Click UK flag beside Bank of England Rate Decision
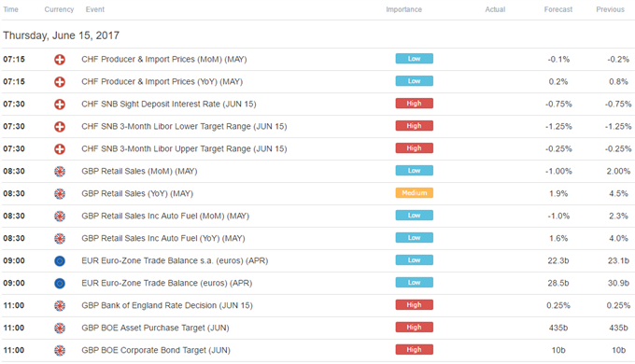Viewport: 635px width, 364px height. pos(60,306)
